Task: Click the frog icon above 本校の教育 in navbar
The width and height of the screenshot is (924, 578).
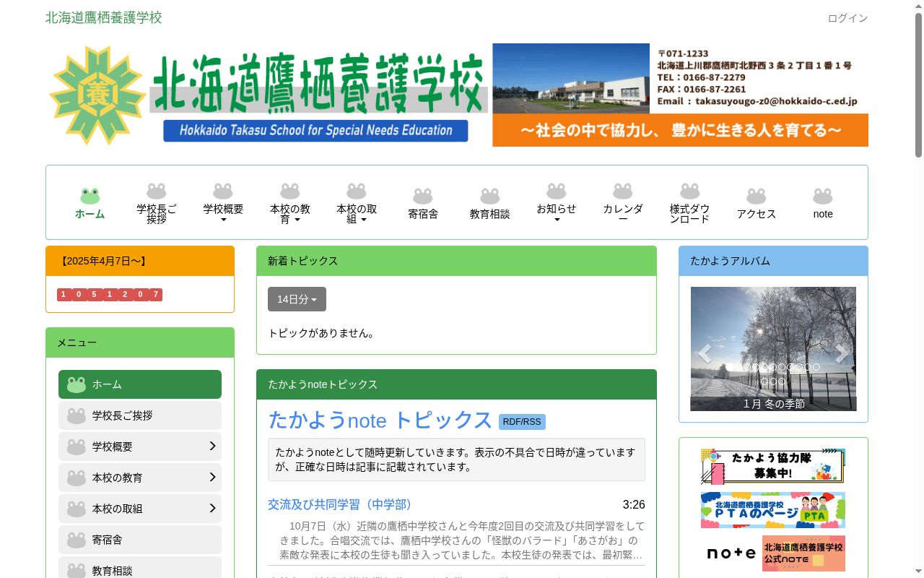Action: (290, 191)
